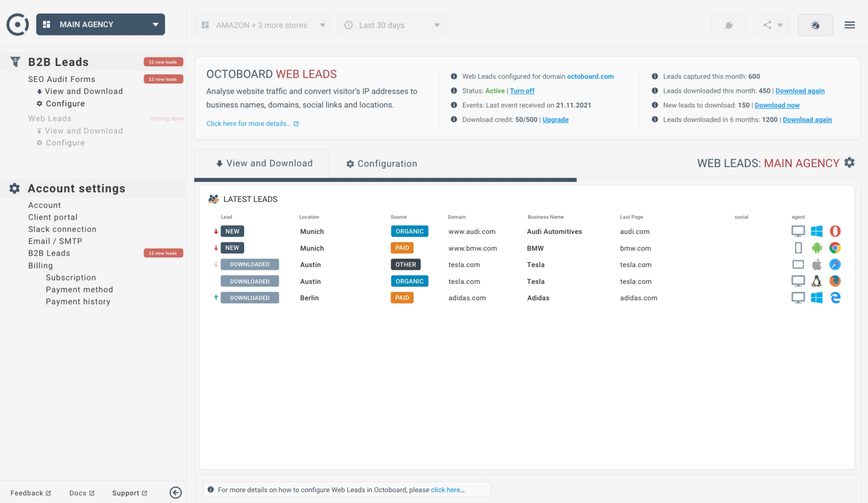Click the Upgrade download credit link

(x=556, y=120)
